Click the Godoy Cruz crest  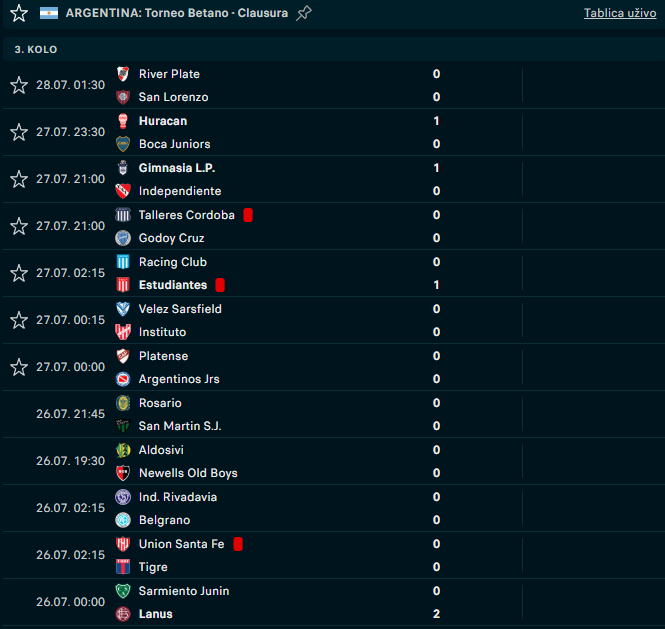click(x=123, y=238)
